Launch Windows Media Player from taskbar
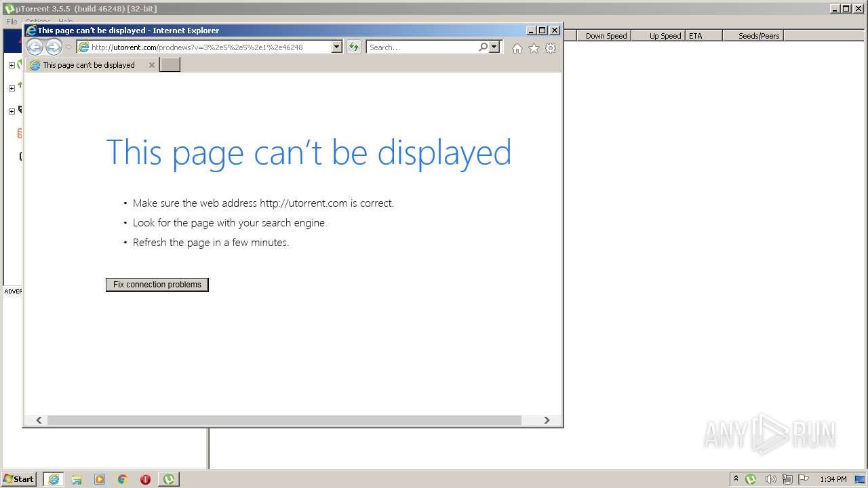 point(100,479)
